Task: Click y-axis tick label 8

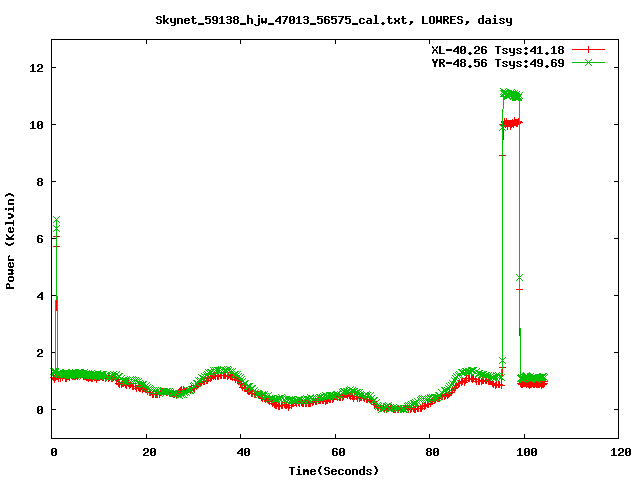Action: click(x=40, y=182)
